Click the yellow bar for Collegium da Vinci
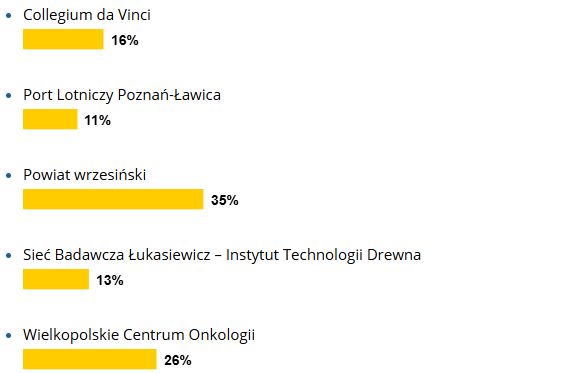Screen dimensions: 562x373 coord(63,39)
